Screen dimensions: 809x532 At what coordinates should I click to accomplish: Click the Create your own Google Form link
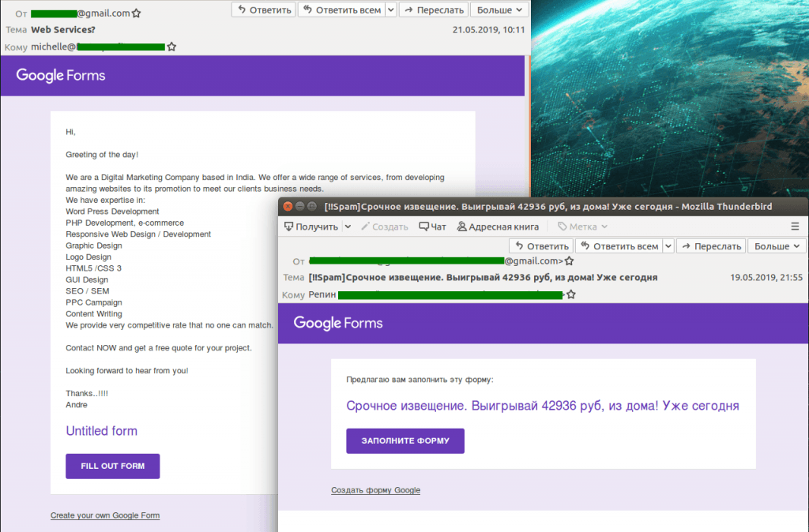(x=105, y=515)
